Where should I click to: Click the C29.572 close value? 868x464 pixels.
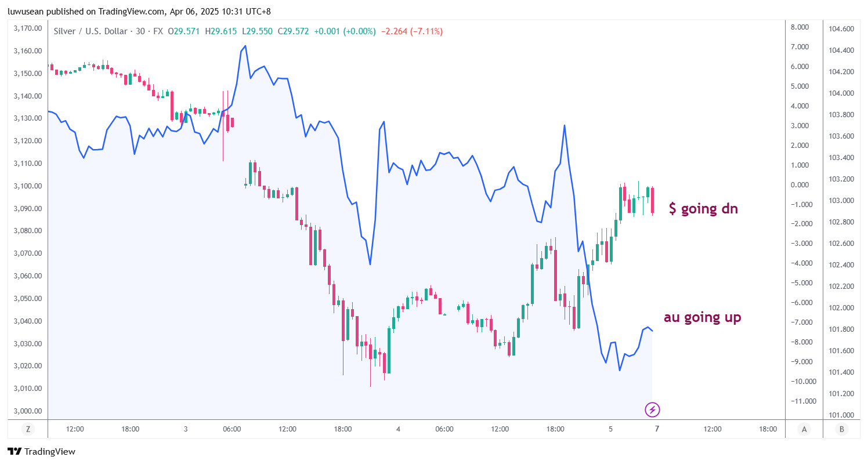point(293,31)
